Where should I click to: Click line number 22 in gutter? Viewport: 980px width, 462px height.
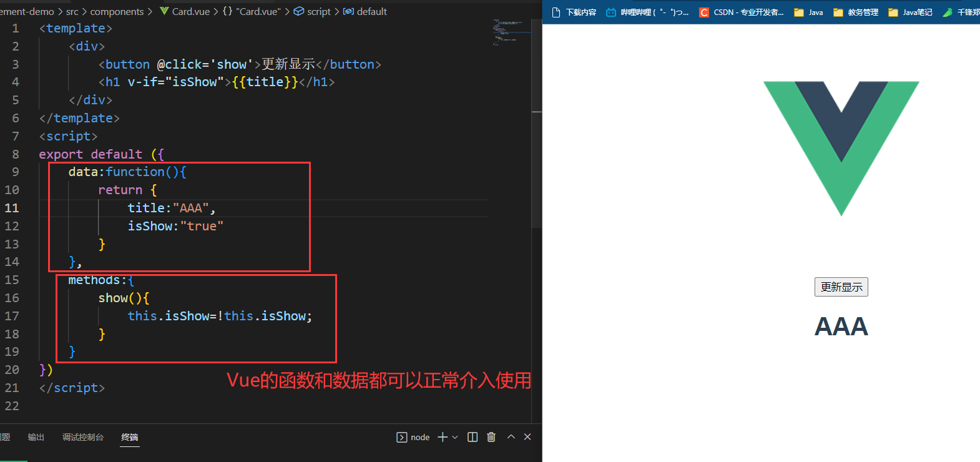[x=12, y=406]
